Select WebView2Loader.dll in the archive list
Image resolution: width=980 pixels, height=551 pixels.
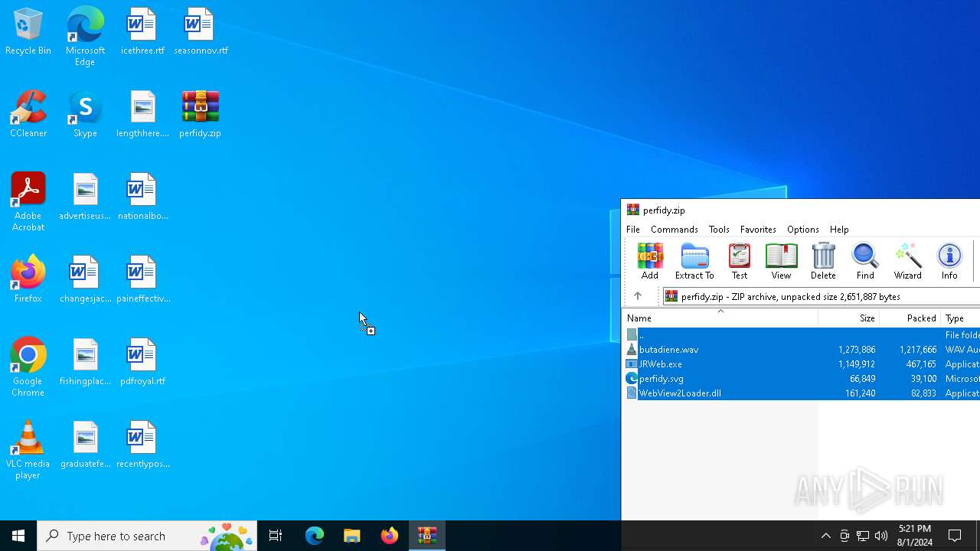point(801,393)
